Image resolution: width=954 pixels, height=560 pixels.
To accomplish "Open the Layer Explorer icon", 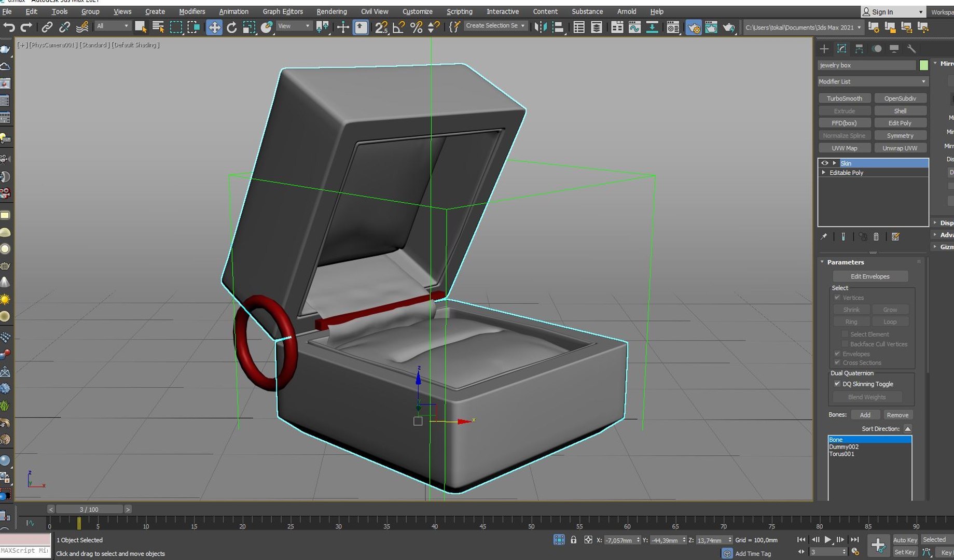I will coord(596,27).
